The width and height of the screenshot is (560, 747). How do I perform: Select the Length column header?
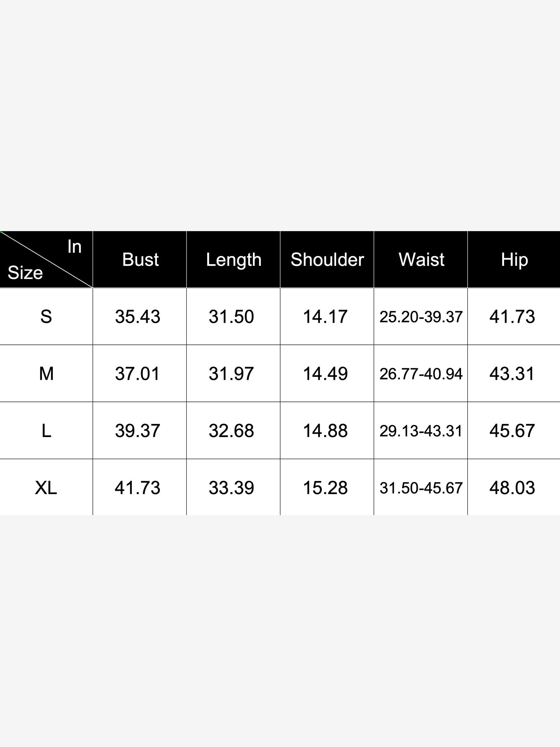click(233, 260)
